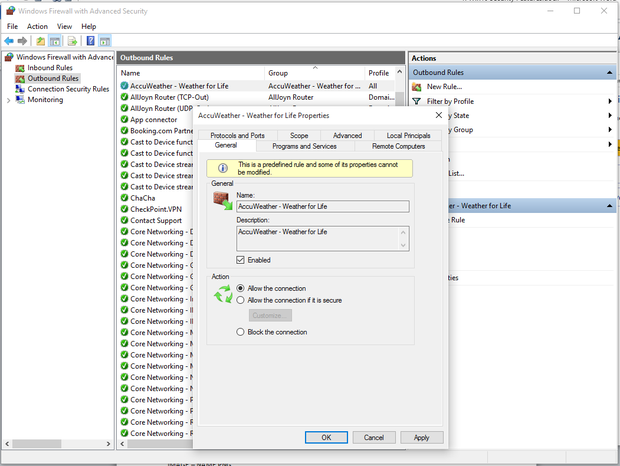This screenshot has width=620, height=466.
Task: Click green check icon for Contact Support
Action: point(124,220)
